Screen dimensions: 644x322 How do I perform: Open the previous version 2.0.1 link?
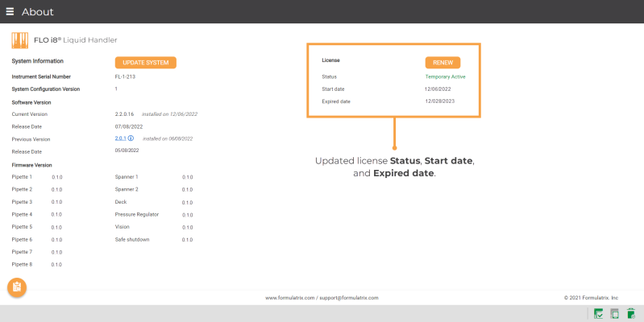click(120, 138)
